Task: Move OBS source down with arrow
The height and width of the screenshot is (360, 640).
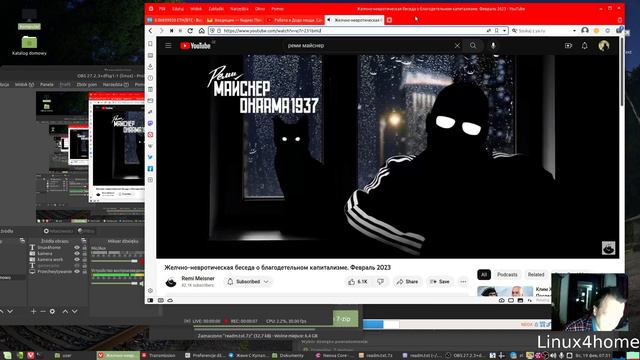Action: pos(75,311)
